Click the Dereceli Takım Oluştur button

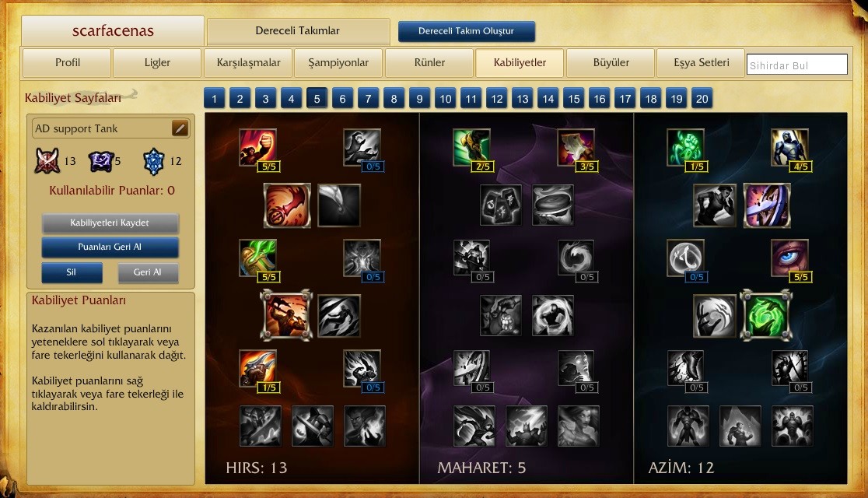click(466, 31)
